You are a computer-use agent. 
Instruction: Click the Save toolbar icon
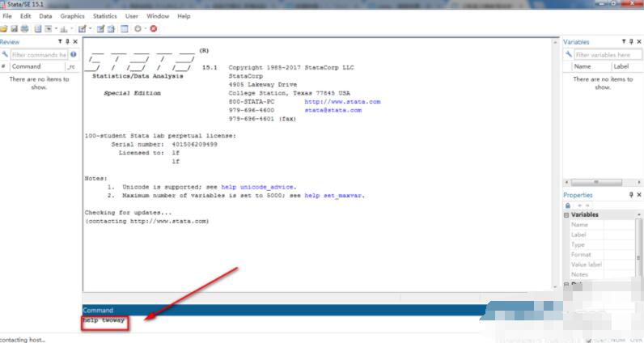tap(15, 29)
